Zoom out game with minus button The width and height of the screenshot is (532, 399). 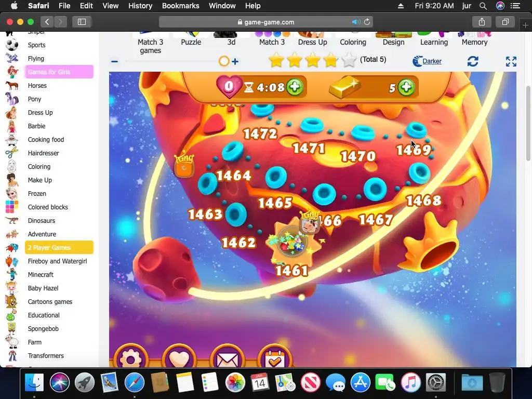(115, 61)
